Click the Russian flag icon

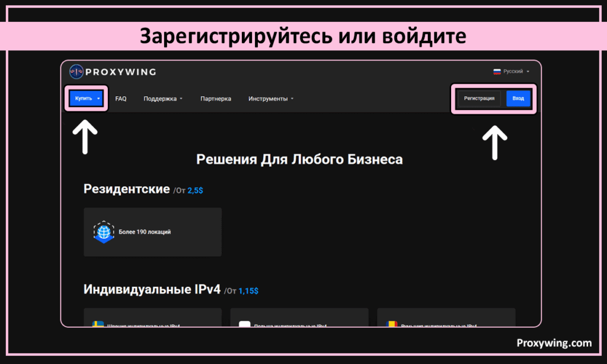[x=497, y=72]
